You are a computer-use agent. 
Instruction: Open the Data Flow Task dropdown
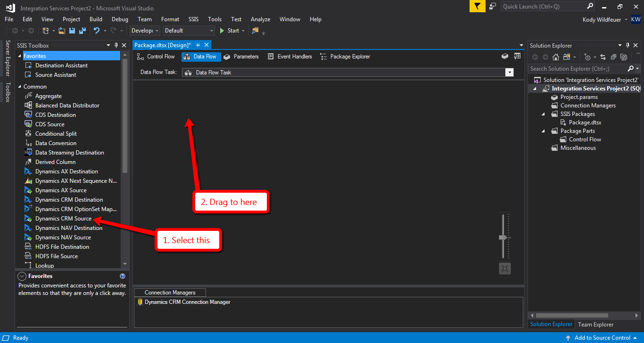coord(509,73)
